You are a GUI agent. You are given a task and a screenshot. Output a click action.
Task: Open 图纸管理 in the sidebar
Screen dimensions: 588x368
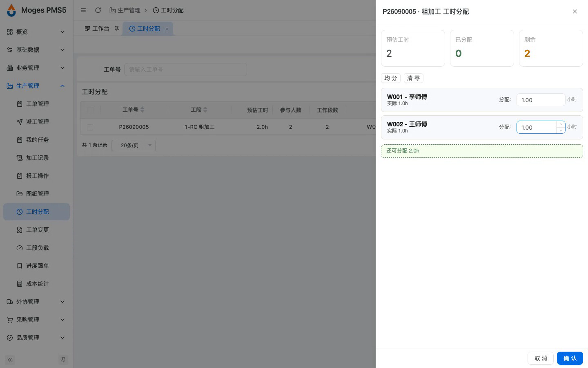(x=37, y=194)
